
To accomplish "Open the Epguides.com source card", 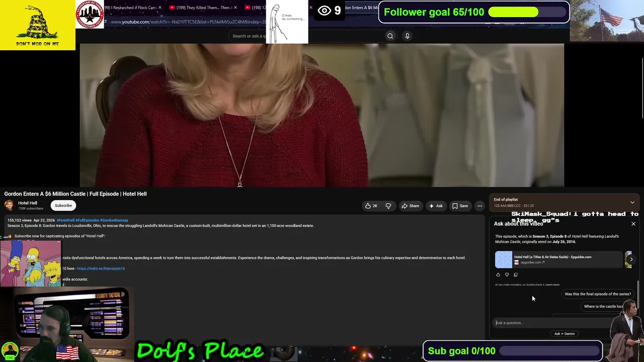I will [x=558, y=259].
